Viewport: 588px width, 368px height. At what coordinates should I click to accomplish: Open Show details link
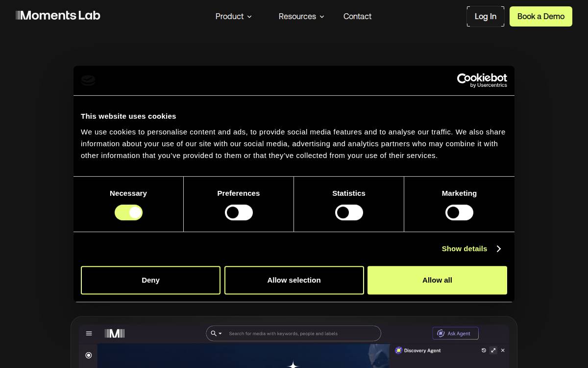[465, 249]
